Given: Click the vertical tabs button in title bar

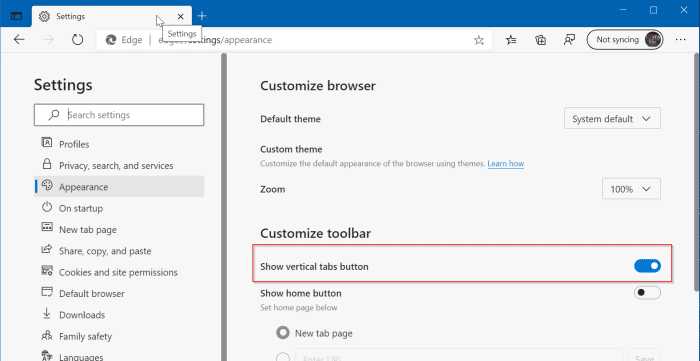Looking at the screenshot, I should [x=16, y=17].
